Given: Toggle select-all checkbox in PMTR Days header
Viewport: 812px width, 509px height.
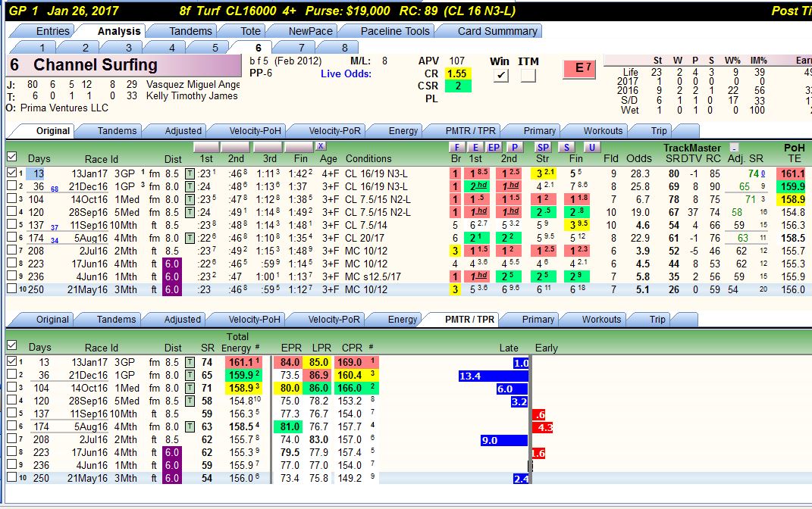Looking at the screenshot, I should (x=12, y=345).
